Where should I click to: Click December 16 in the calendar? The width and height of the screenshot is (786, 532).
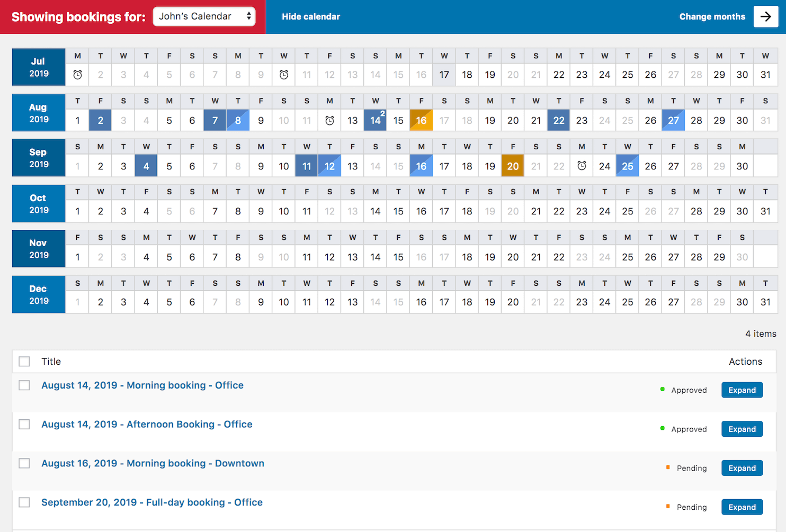click(421, 302)
